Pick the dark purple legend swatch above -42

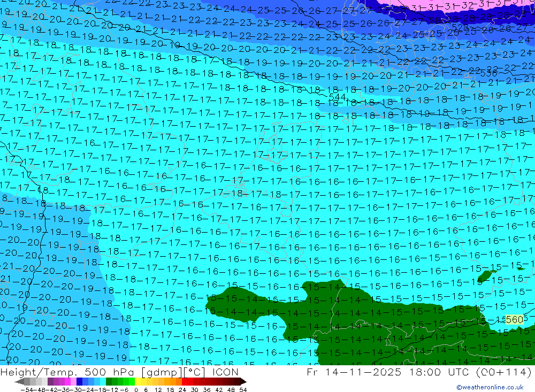pos(50,382)
